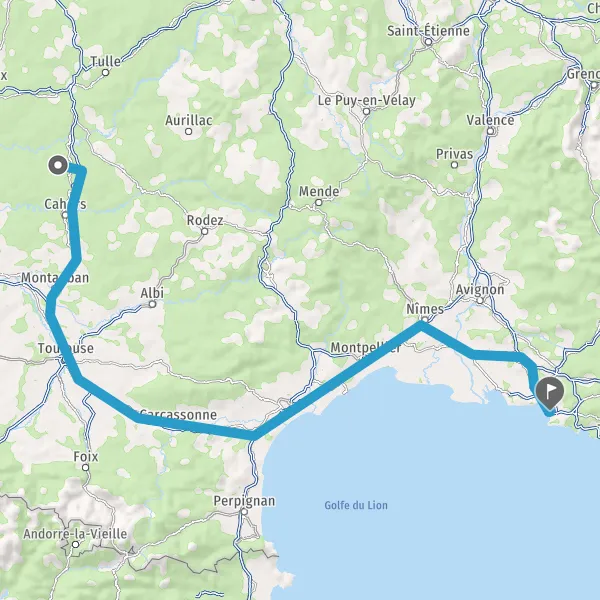Screen dimensions: 600x600
Task: Click the route start circle marker
Action: coord(58,166)
